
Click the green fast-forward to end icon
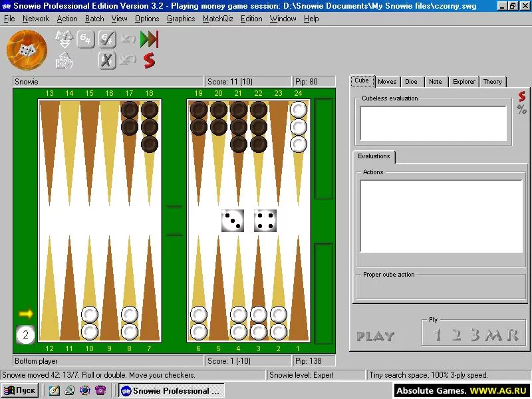click(x=149, y=39)
